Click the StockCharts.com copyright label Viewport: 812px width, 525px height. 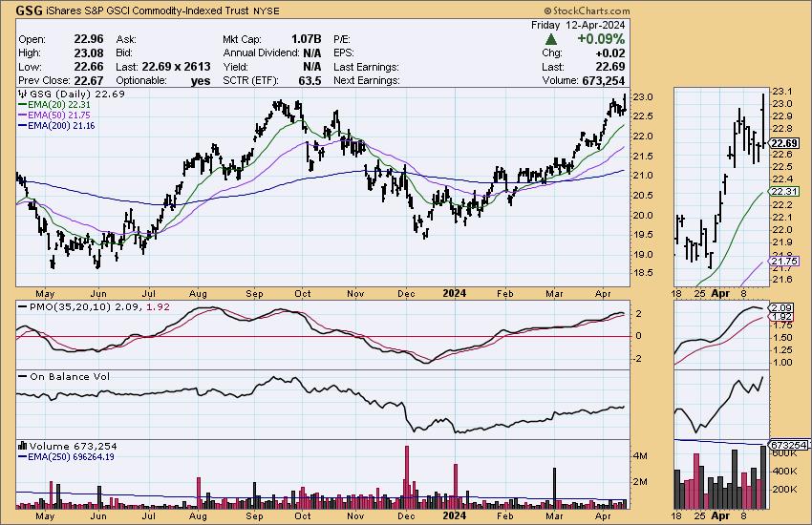[587, 10]
